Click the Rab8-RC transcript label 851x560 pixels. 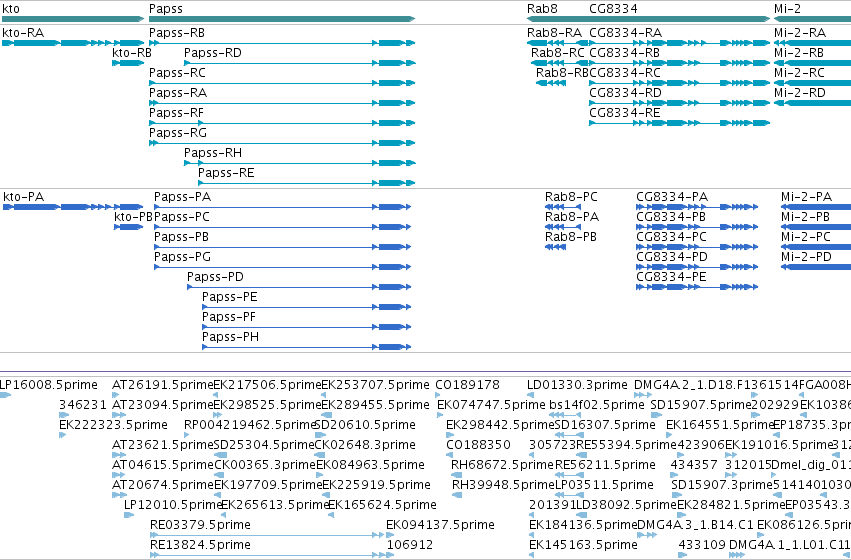coord(558,53)
